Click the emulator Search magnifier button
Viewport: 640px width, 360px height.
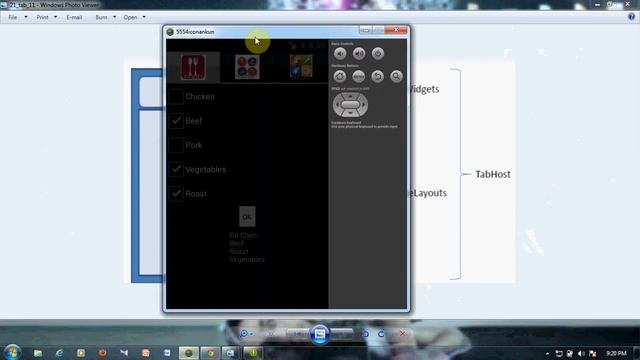pos(396,76)
